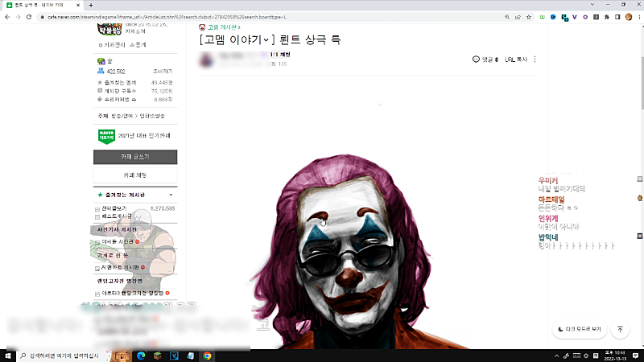Click the page's vertical scrollbar
Screen dimensions: 644x362
coord(641,82)
